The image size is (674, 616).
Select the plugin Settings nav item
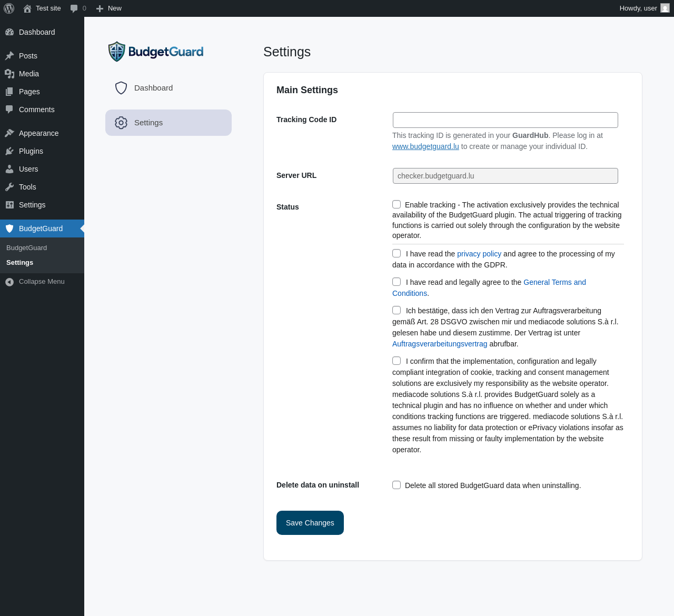coord(168,123)
